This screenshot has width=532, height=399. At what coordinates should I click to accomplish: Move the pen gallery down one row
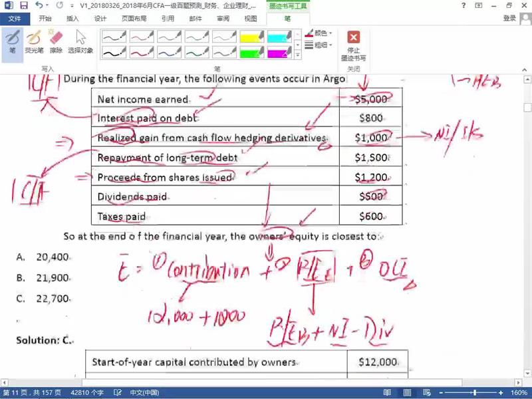[297, 45]
